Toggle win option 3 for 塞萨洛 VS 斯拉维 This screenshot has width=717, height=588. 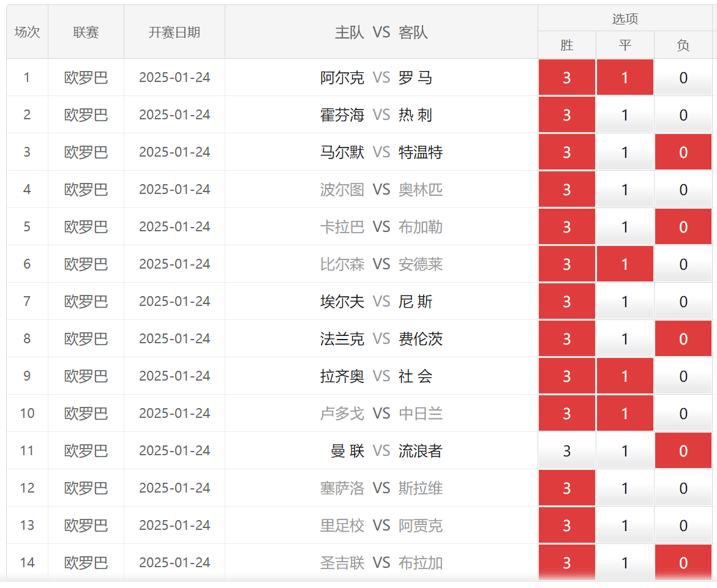point(566,488)
